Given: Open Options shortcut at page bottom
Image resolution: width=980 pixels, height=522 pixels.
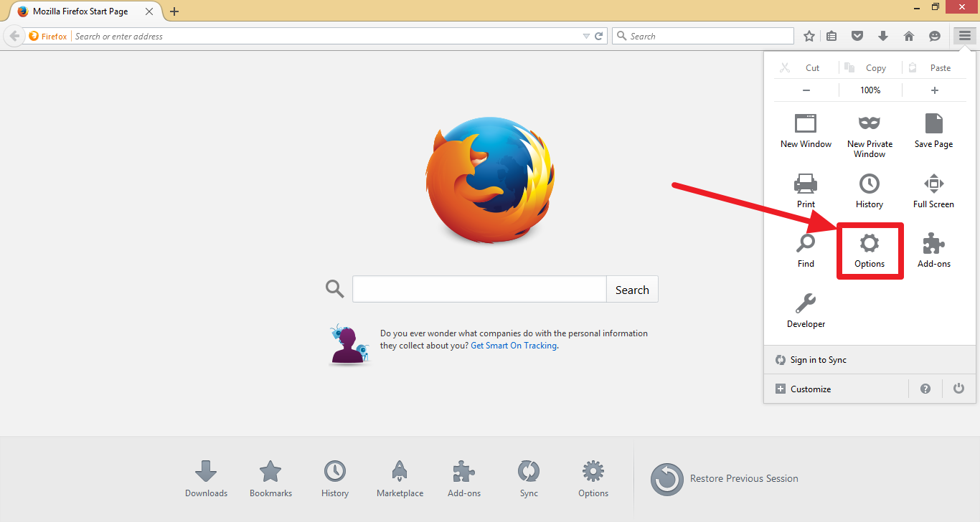Looking at the screenshot, I should coord(593,479).
